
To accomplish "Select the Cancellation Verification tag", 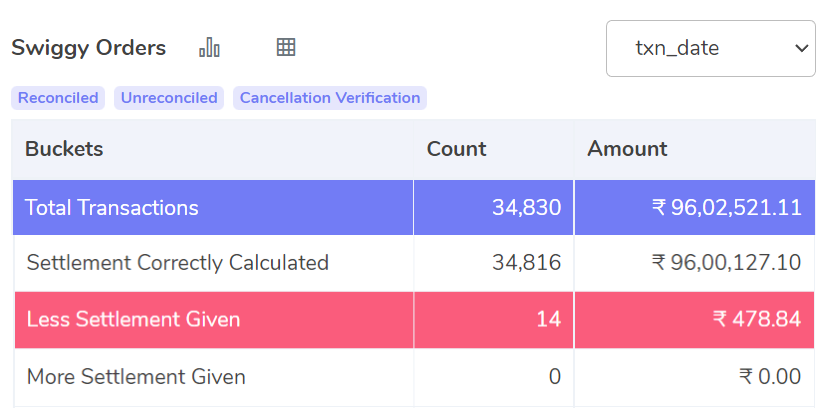I will 330,98.
